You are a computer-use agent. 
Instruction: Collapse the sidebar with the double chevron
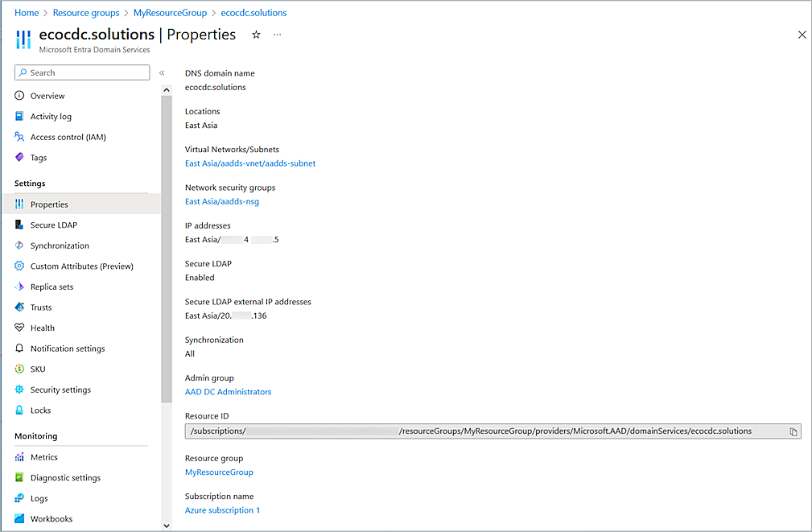[161, 72]
